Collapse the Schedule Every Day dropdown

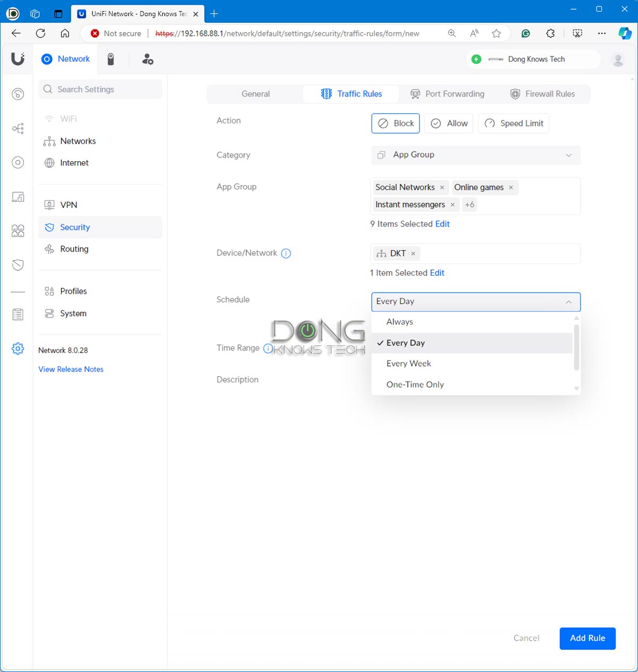tap(475, 302)
